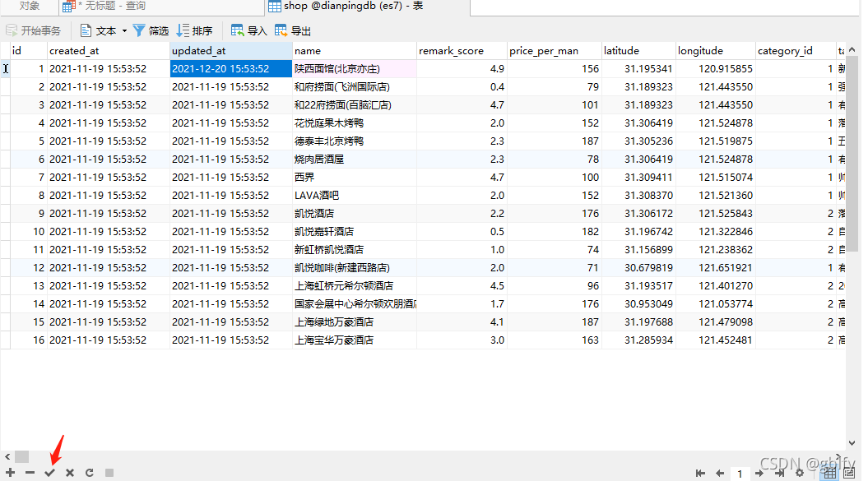Viewport: 868px width, 481px height.
Task: Click the id column header
Action: pyautogui.click(x=28, y=51)
